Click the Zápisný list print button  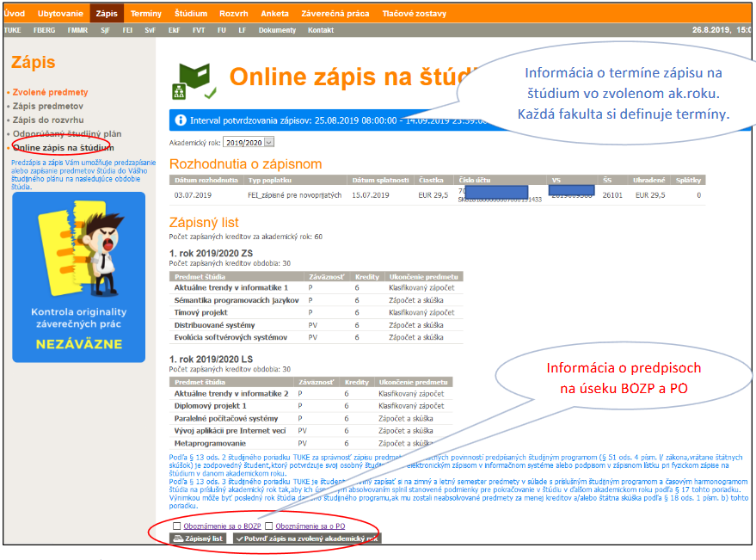199,538
